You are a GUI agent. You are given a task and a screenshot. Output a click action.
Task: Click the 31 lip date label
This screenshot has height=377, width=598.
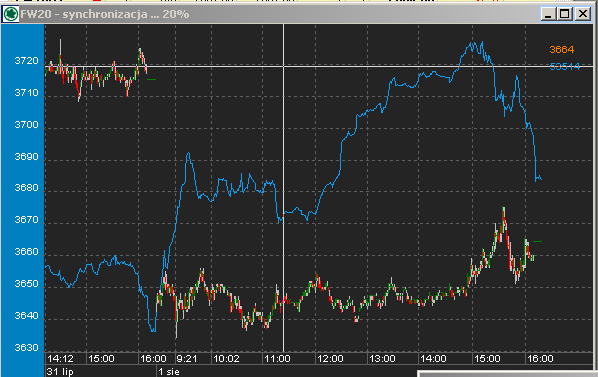coord(60,372)
